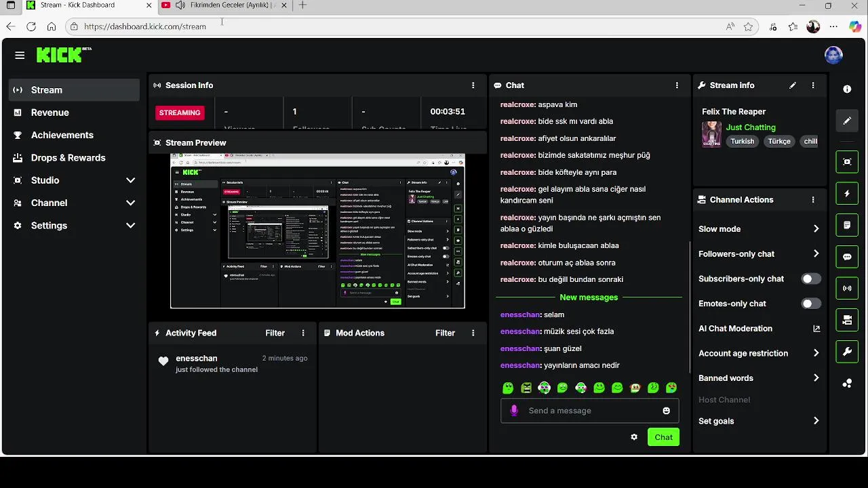Toggle Chat bubble widget icon in right sidebar
Image resolution: width=868 pixels, height=488 pixels.
tap(847, 257)
